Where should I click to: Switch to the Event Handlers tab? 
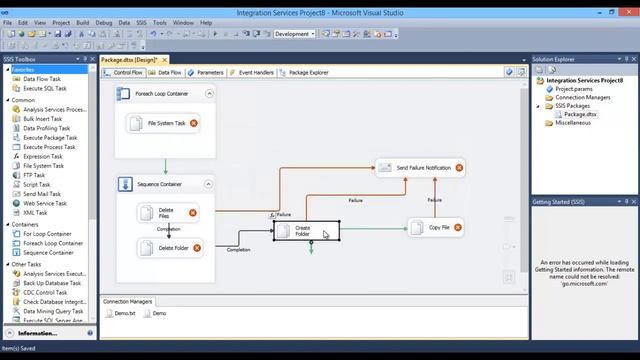[x=251, y=73]
